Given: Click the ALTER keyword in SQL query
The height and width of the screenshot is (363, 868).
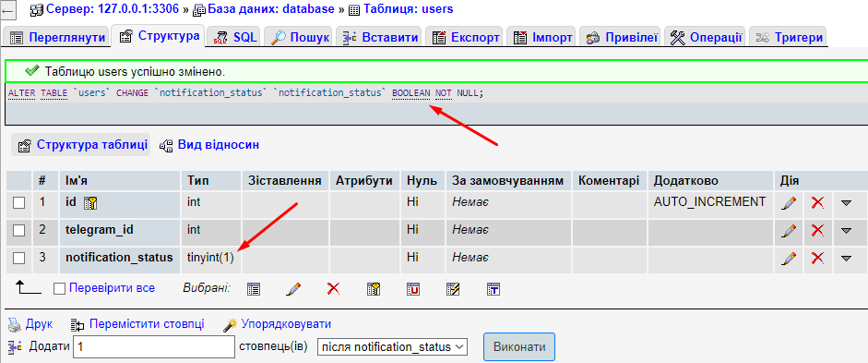Looking at the screenshot, I should click(x=21, y=93).
